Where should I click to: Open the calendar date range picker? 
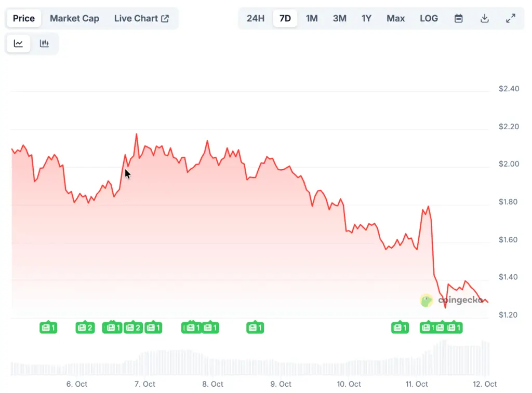[458, 19]
